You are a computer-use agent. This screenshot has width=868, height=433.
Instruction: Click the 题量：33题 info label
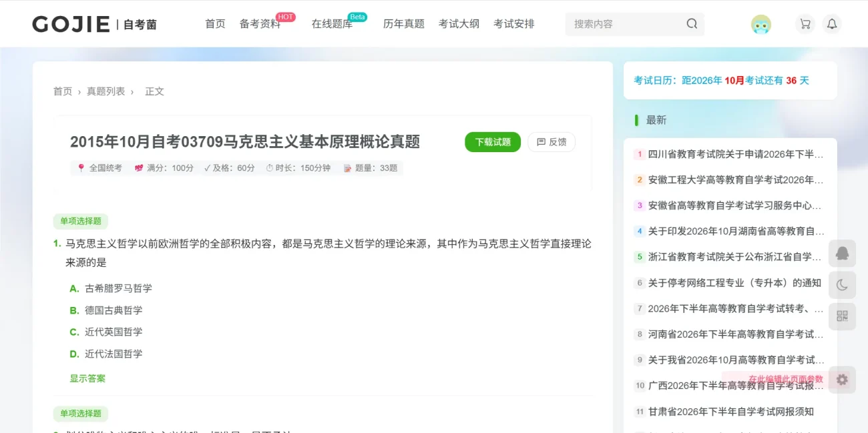[x=370, y=168]
